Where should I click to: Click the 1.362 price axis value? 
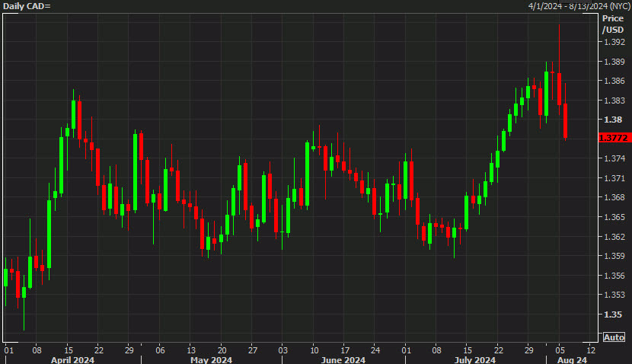(614, 237)
